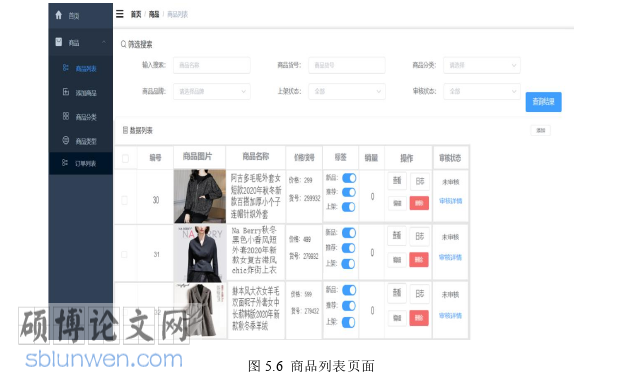
Task: Open the 审核状态 dropdown filter
Action: click(482, 91)
